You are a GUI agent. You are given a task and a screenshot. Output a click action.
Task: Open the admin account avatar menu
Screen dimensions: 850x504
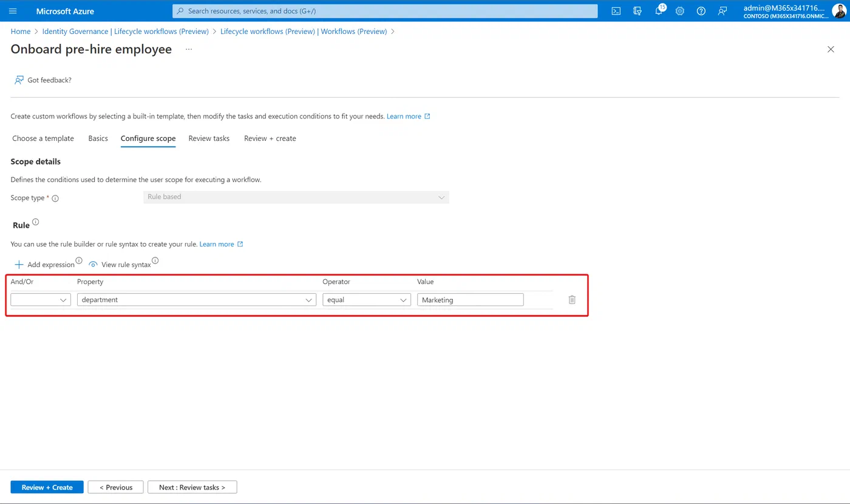(x=838, y=11)
